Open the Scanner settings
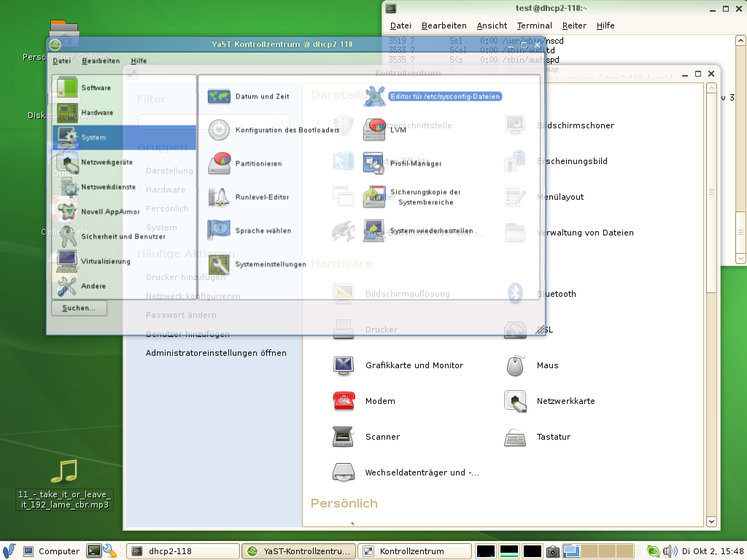Viewport: 747px width, 560px height. (x=382, y=437)
